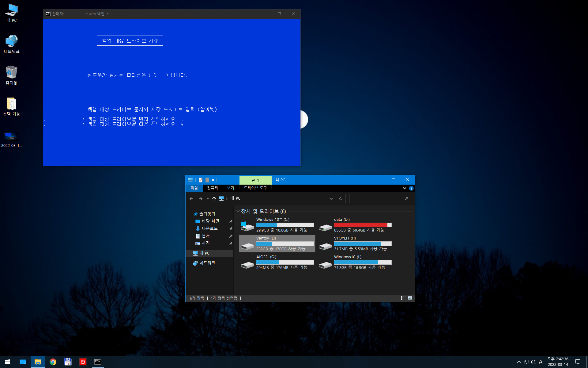Select the 2022-03-1... image file on desktop
The height and width of the screenshot is (368, 588).
point(12,140)
